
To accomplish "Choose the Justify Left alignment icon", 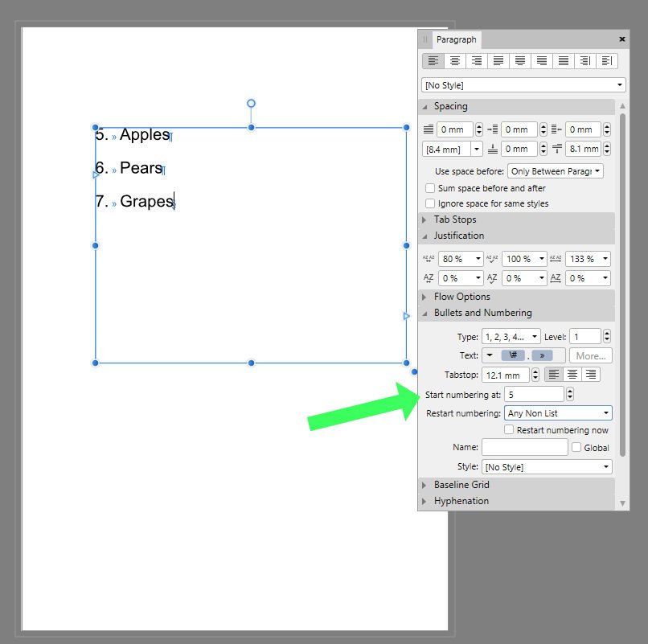I will tap(498, 61).
